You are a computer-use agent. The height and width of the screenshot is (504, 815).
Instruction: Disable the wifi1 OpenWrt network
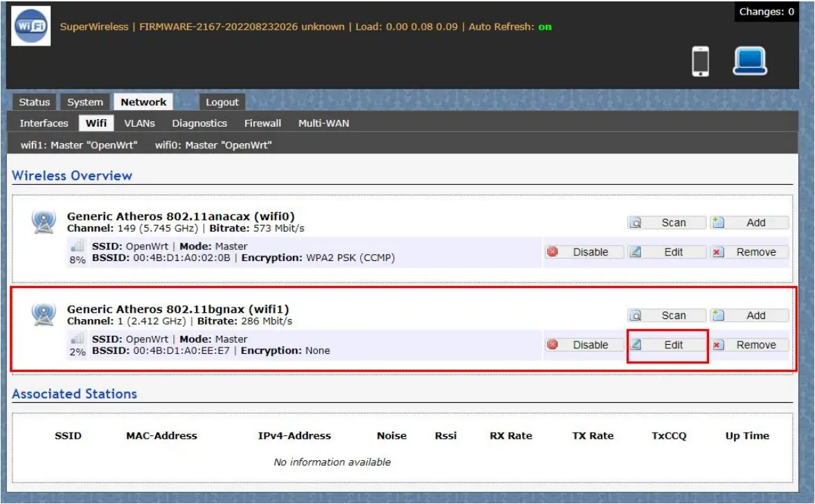583,345
